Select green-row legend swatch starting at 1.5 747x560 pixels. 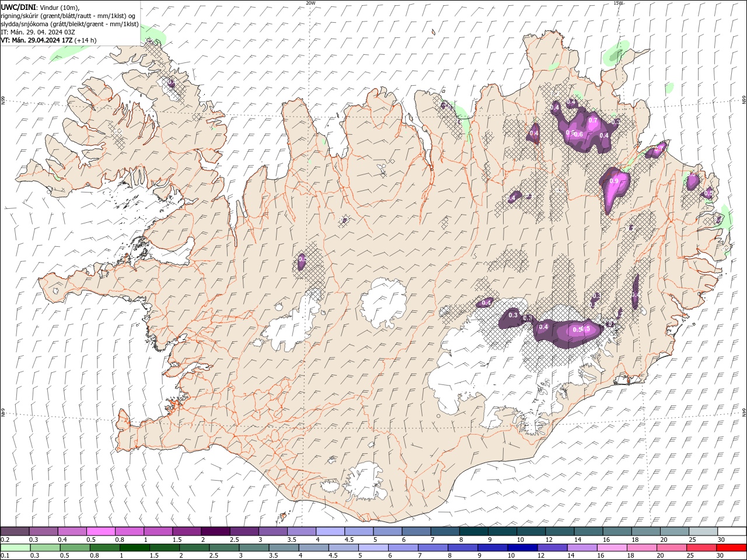[164, 548]
